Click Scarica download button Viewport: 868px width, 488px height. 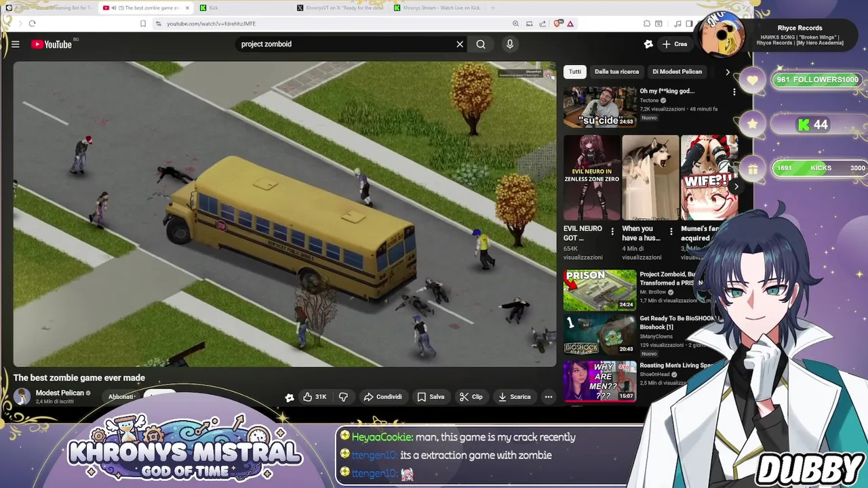[514, 397]
